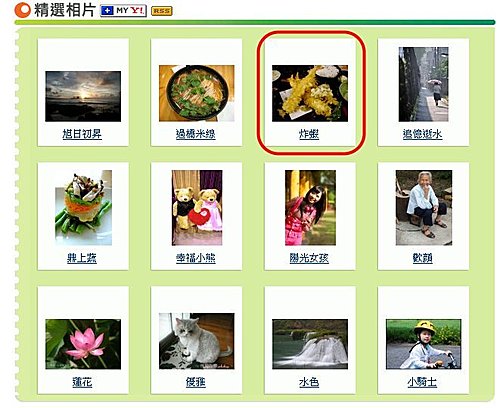The image size is (500, 408).
Task: Open the fried tempura shrimp thumbnail
Action: 310,93
